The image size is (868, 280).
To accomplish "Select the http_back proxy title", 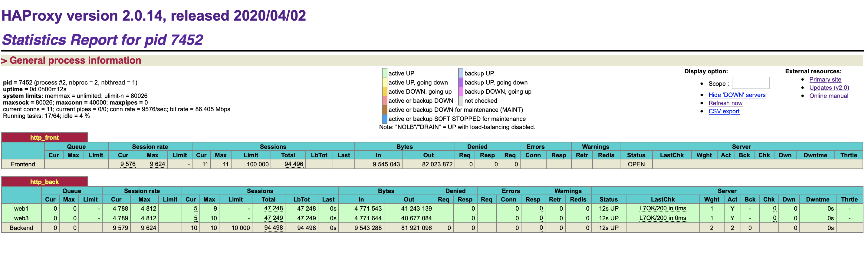I will point(44,182).
